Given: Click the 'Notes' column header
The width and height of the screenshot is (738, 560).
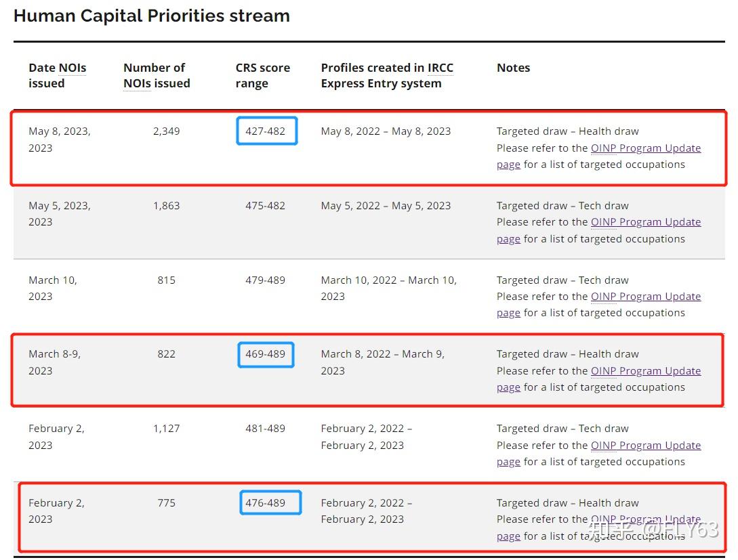Looking at the screenshot, I should point(514,68).
